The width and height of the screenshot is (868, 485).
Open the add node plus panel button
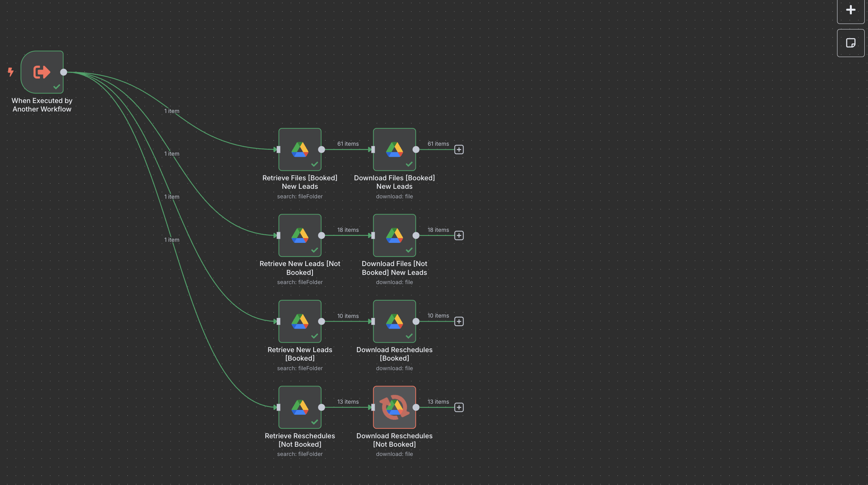pos(850,10)
